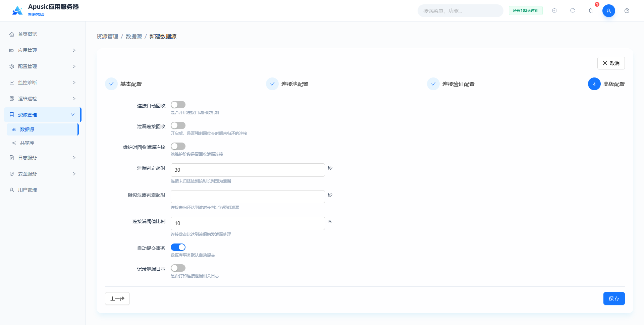The image size is (644, 325).
Task: Collapse the 资源管理 menu arrow
Action: pos(73,115)
